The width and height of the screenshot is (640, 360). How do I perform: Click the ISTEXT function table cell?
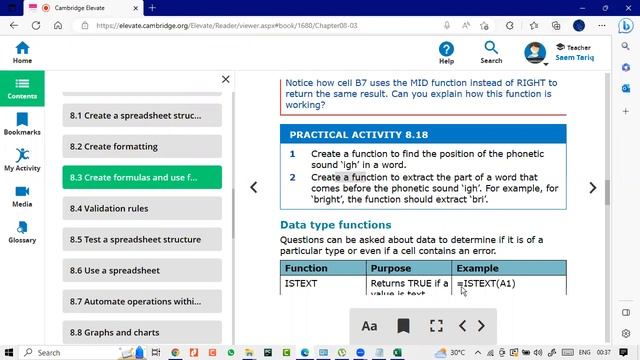click(x=323, y=285)
